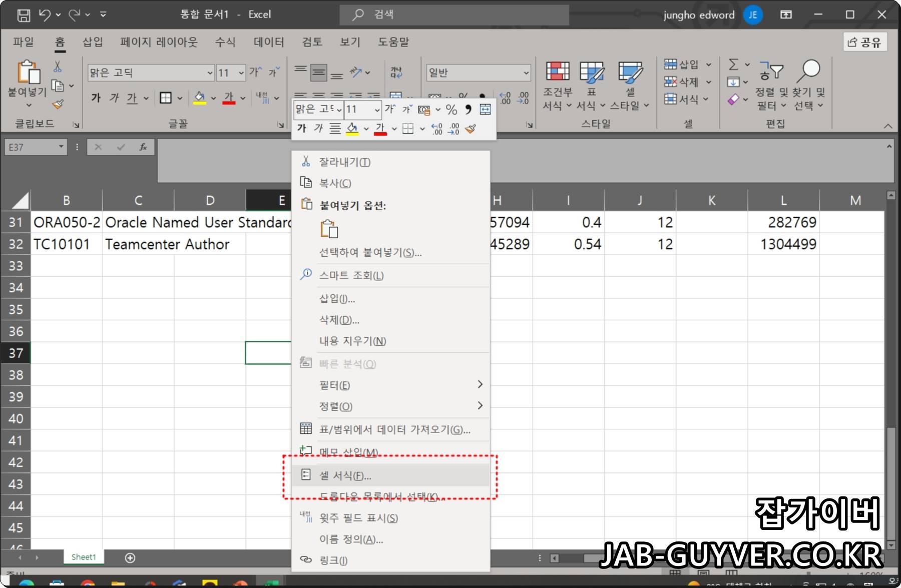Toggle middle align in the ribbon
Viewport: 901px width, 588px height.
[318, 73]
